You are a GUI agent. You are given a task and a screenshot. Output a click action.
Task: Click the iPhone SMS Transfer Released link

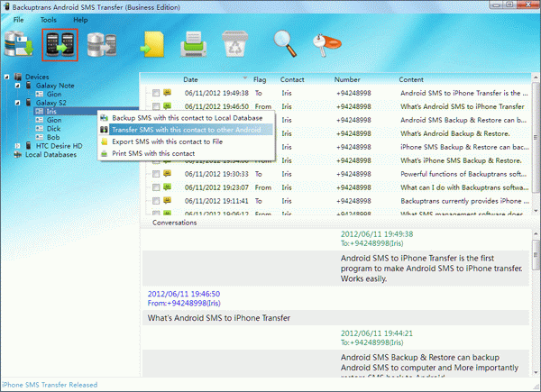point(50,385)
